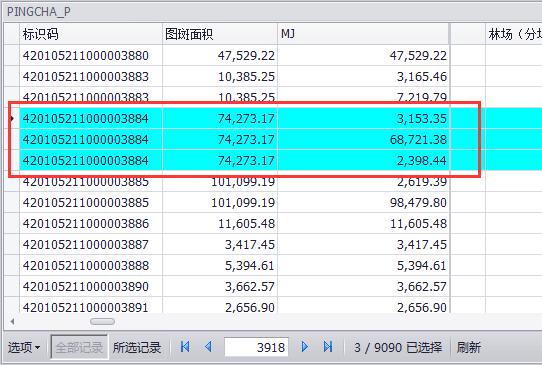This screenshot has width=542, height=365.
Task: Click MJ value 5,394.61
Action: [x=363, y=266]
